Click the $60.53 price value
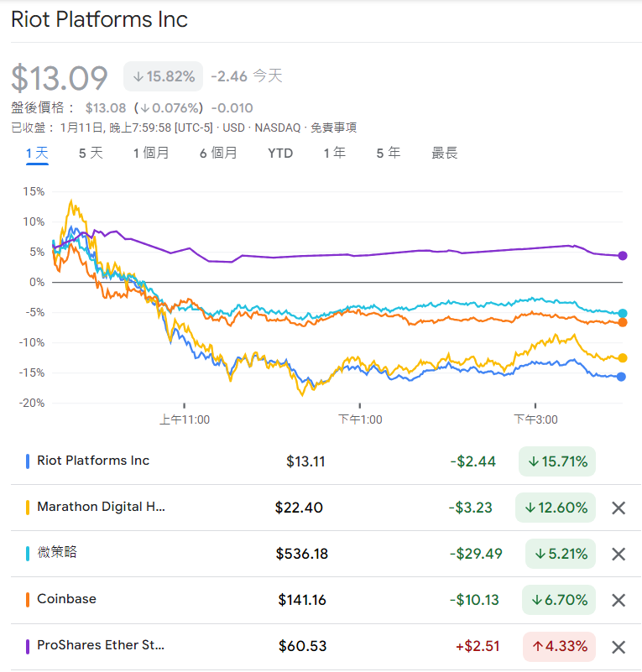 303,646
